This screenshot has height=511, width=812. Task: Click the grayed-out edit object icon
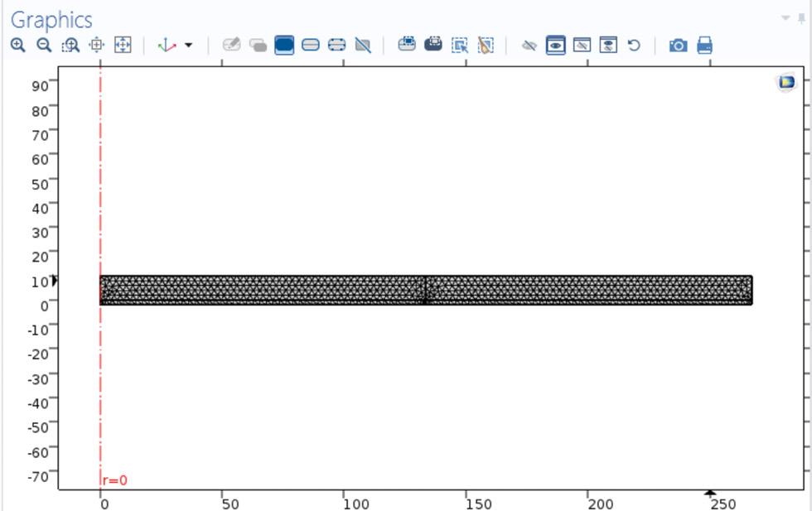[231, 45]
